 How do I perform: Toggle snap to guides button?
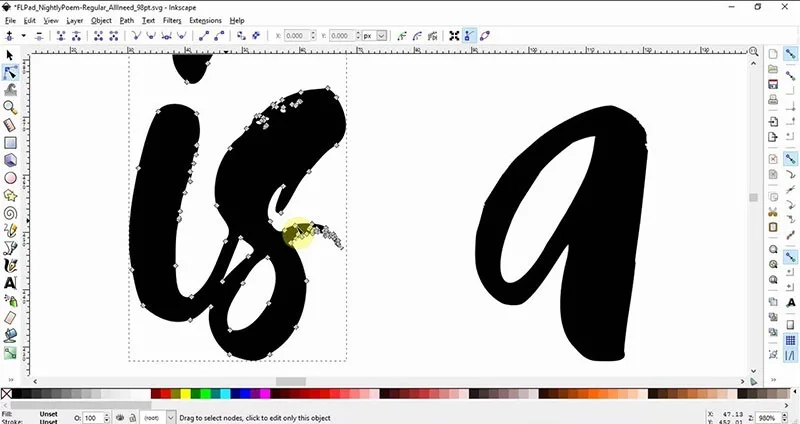coord(790,355)
